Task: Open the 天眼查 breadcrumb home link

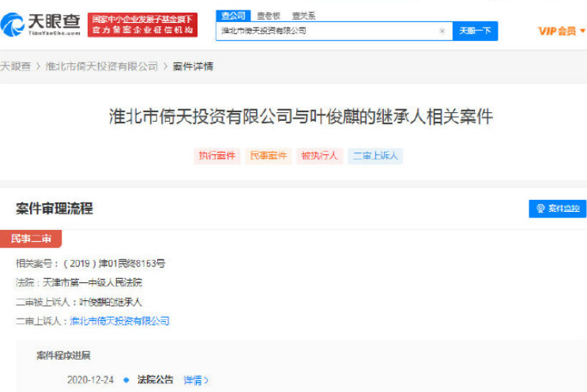Action: 16,66
